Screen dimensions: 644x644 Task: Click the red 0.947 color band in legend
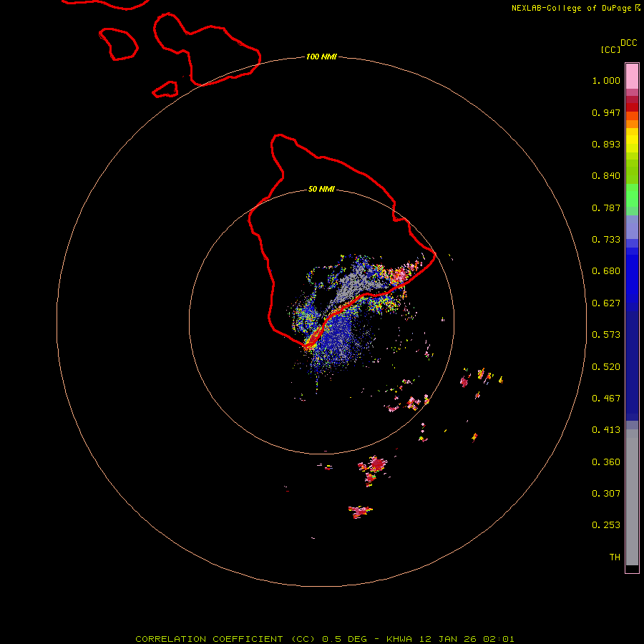632,107
